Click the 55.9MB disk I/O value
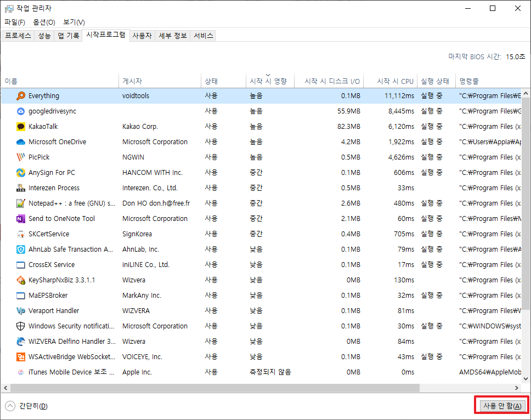The width and height of the screenshot is (531, 420). (x=349, y=111)
